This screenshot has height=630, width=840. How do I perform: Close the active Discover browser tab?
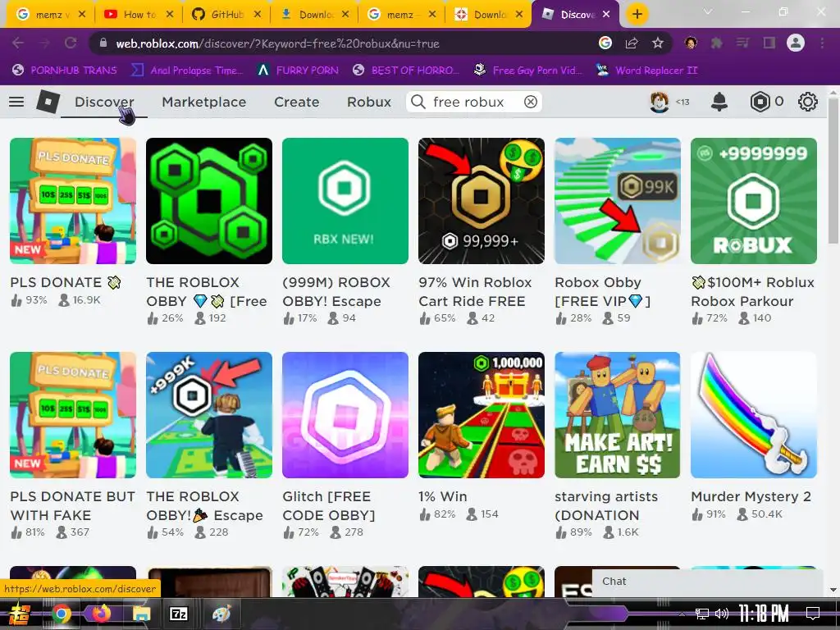606,15
